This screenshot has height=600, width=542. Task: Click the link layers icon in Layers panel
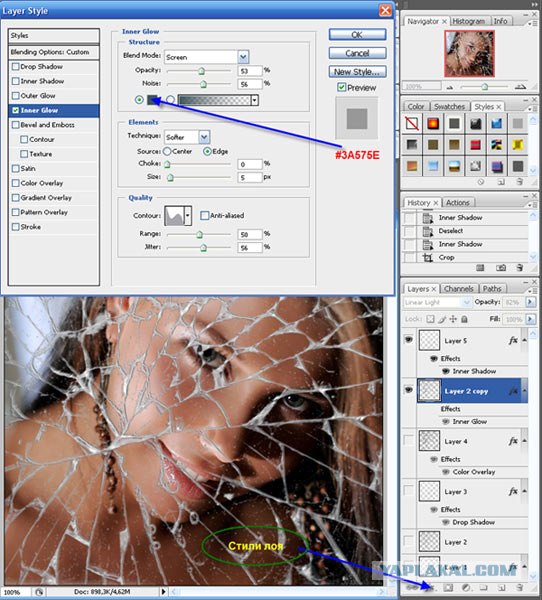411,587
